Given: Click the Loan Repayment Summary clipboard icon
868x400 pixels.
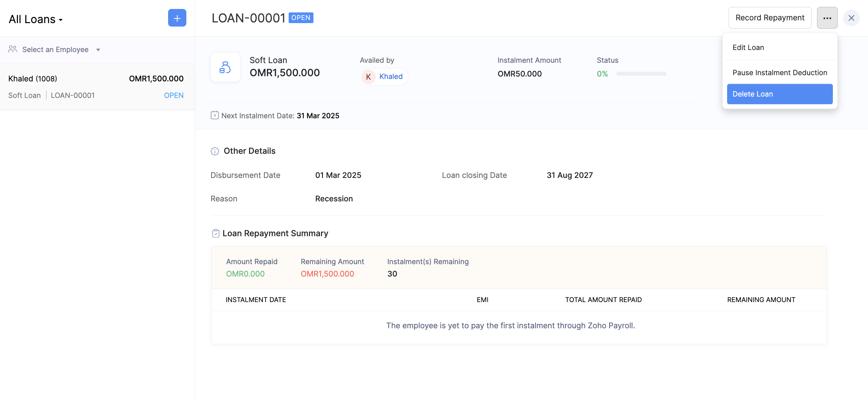Looking at the screenshot, I should coord(216,233).
